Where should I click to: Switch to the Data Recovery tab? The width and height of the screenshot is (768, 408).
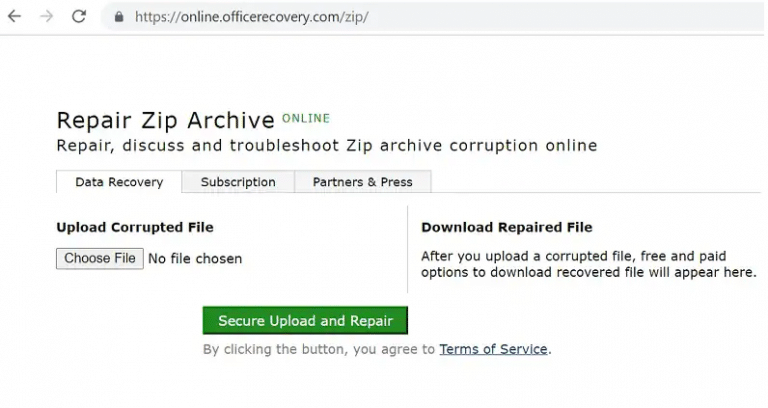tap(119, 182)
